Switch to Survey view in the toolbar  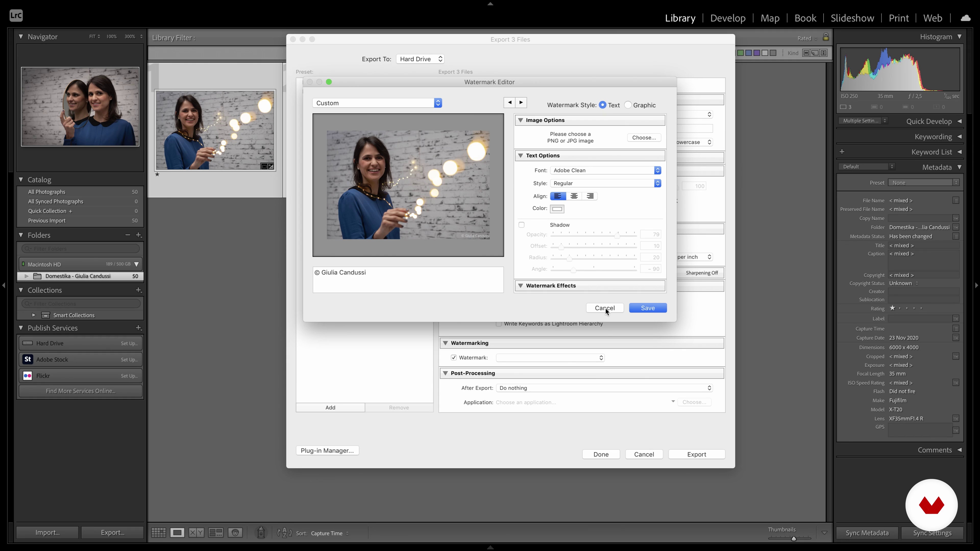216,533
